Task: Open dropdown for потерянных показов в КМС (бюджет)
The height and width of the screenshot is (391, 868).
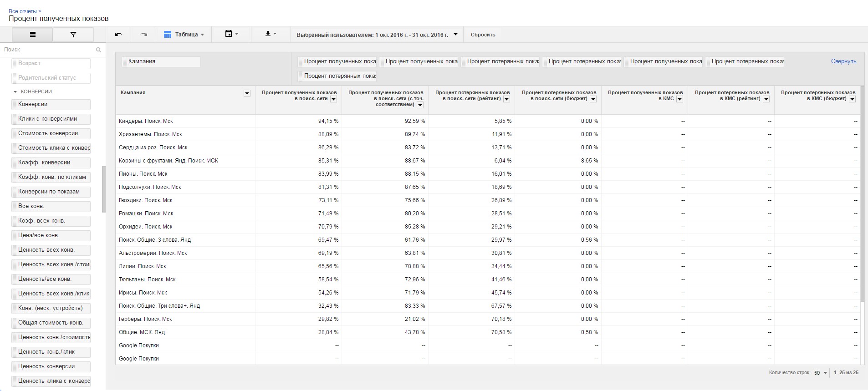Action: tap(852, 99)
